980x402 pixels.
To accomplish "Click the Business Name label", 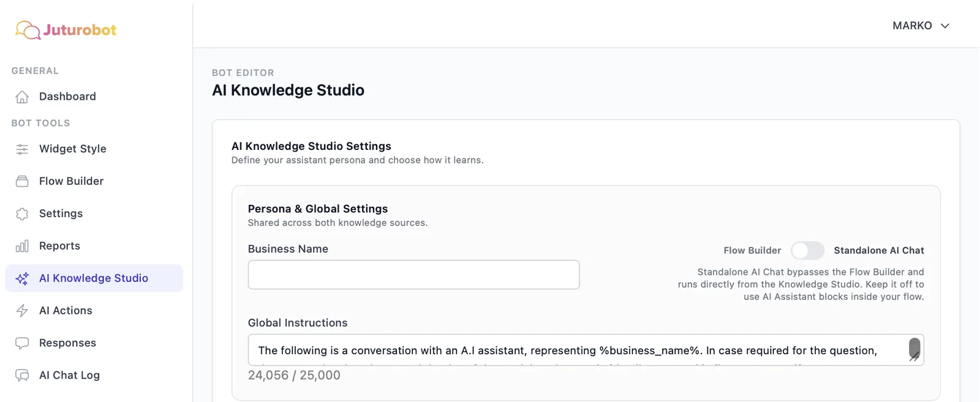I will coord(288,249).
